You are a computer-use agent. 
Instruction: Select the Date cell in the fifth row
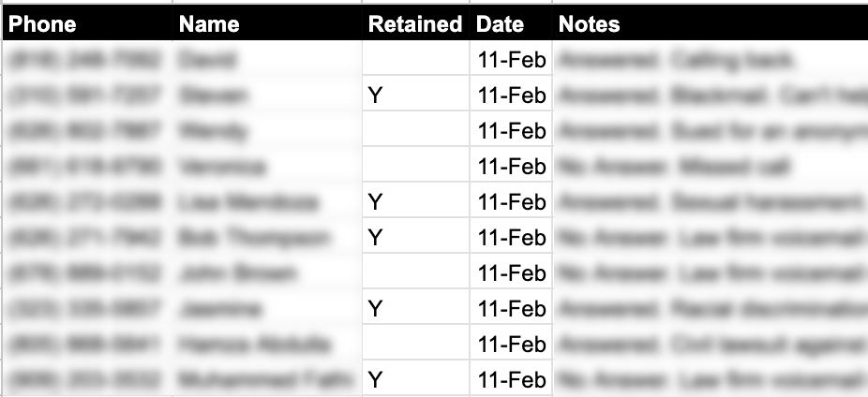pos(511,199)
